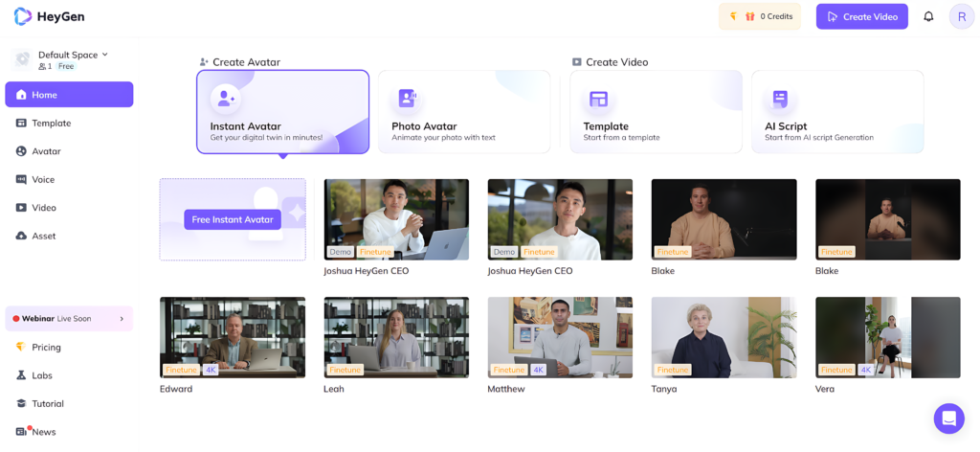Click the Default Space workspace icon
This screenshot has height=452, width=980.
pyautogui.click(x=23, y=59)
